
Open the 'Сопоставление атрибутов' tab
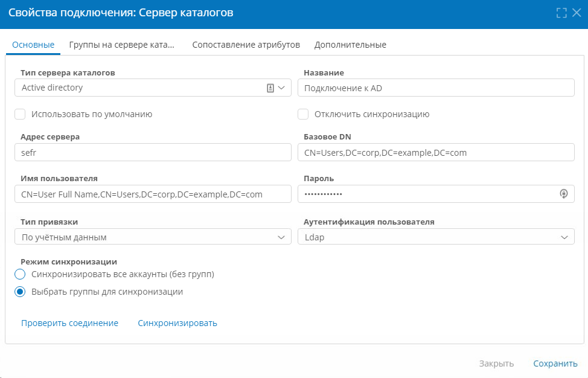click(246, 45)
